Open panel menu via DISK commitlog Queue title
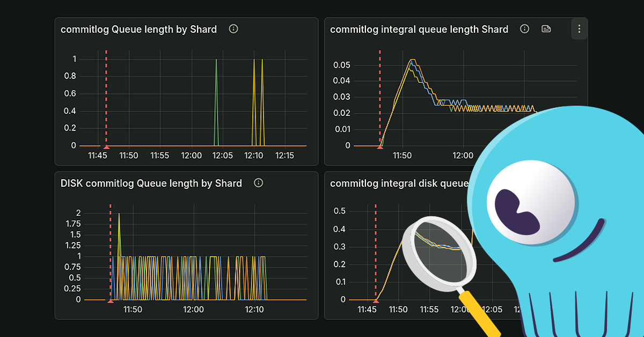The image size is (644, 337). 151,183
